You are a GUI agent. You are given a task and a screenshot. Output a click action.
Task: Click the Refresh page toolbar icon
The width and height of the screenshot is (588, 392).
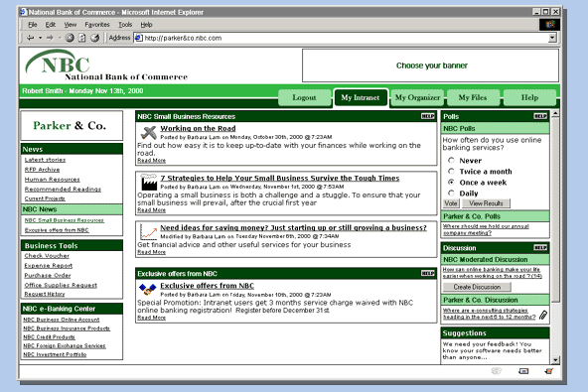pos(82,38)
